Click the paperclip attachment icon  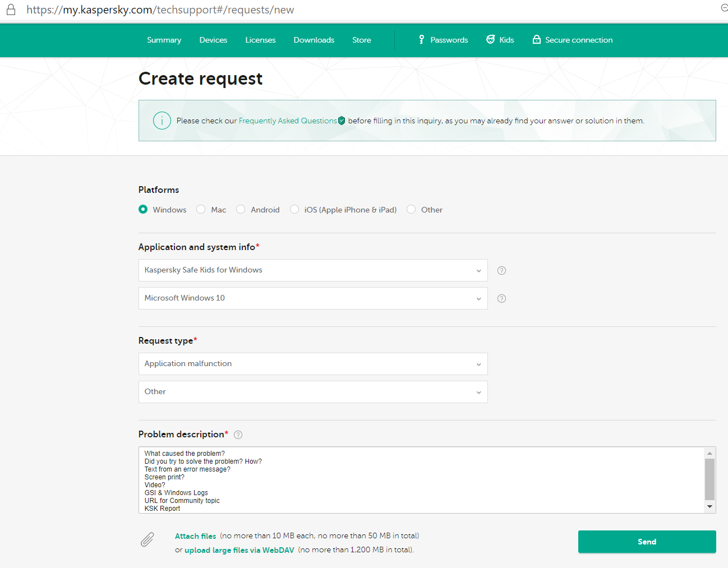coord(148,539)
